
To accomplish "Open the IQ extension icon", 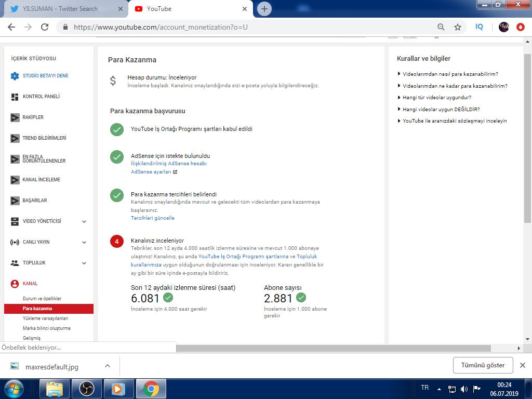I will pos(479,27).
